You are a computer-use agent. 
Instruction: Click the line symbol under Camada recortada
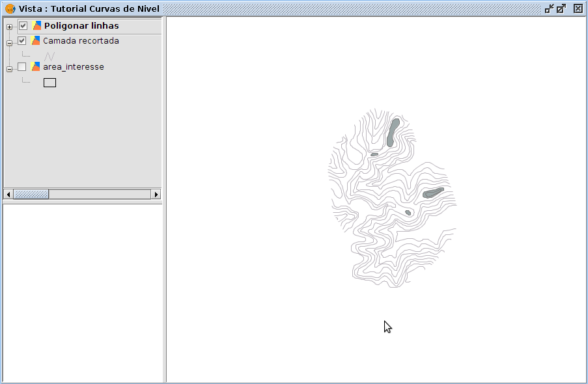pos(49,56)
